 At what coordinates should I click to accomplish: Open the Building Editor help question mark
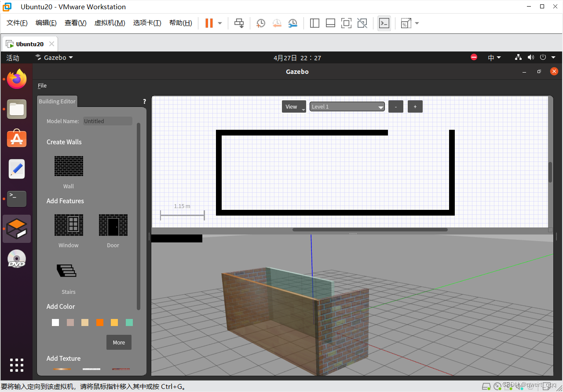(144, 101)
